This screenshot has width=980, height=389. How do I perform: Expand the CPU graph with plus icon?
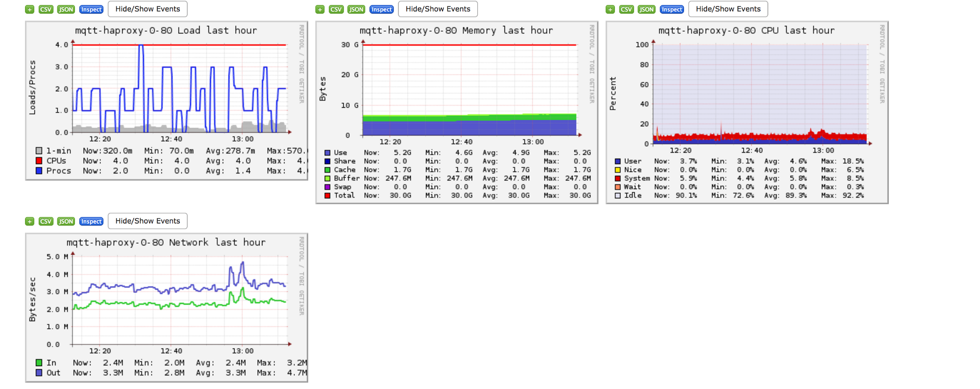[x=610, y=9]
